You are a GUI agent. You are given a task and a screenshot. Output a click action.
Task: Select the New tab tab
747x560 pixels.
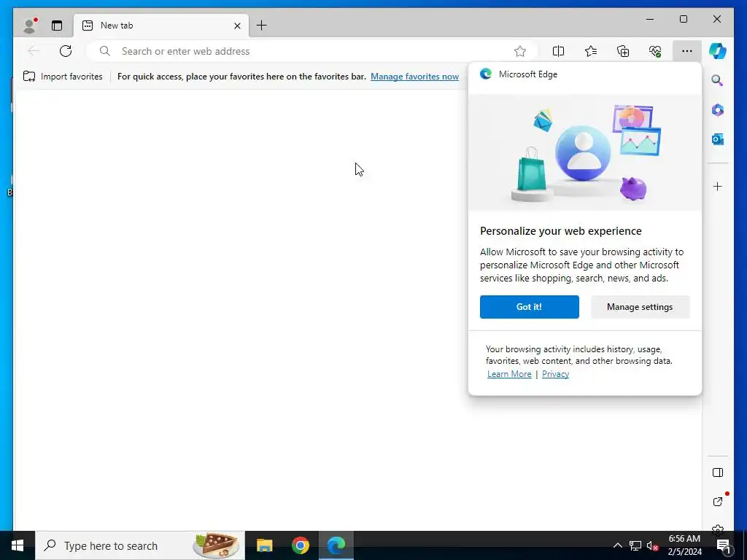[161, 26]
